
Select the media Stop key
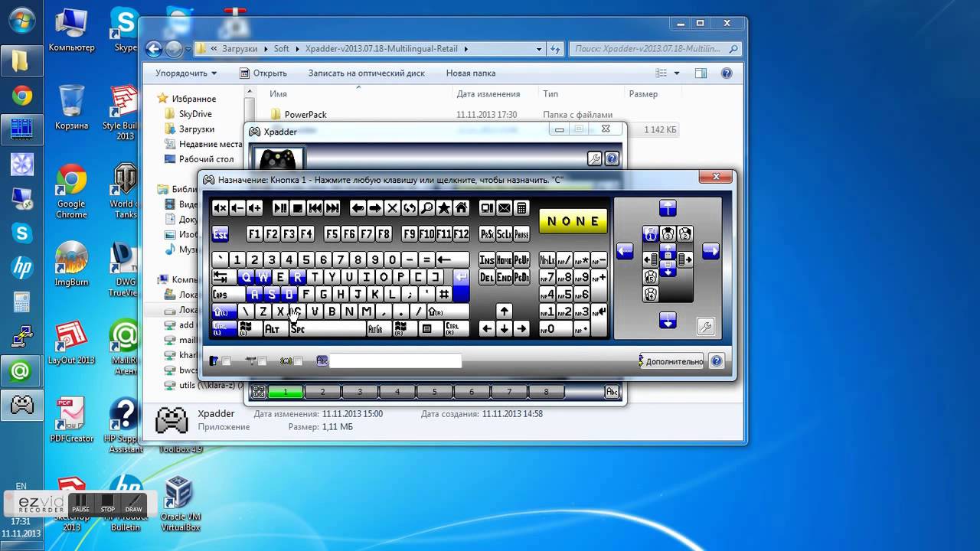pyautogui.click(x=298, y=207)
